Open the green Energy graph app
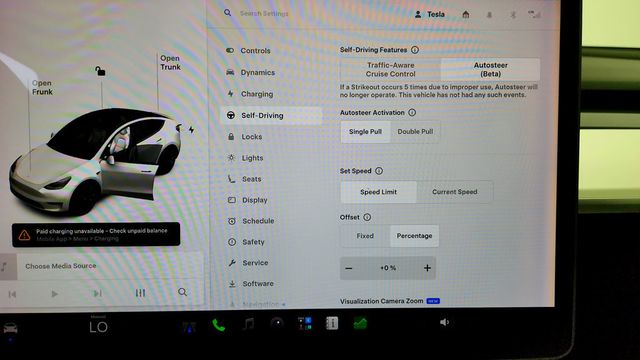 360,323
